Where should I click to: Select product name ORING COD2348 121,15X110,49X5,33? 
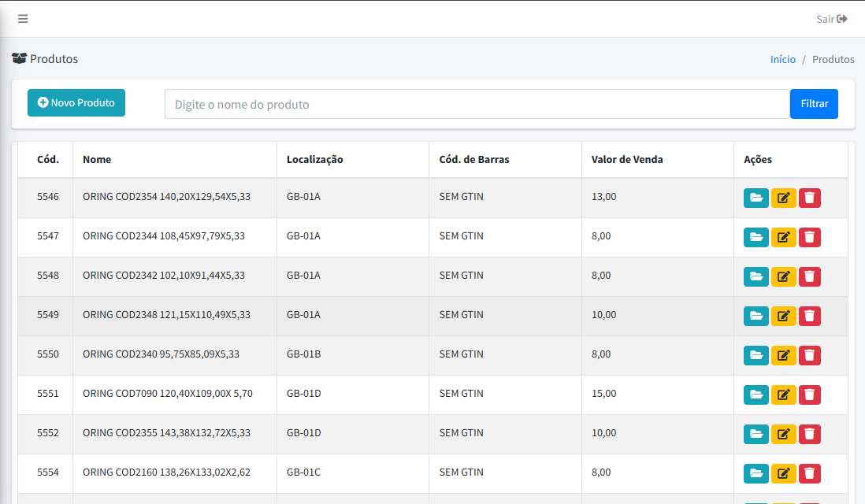[166, 315]
